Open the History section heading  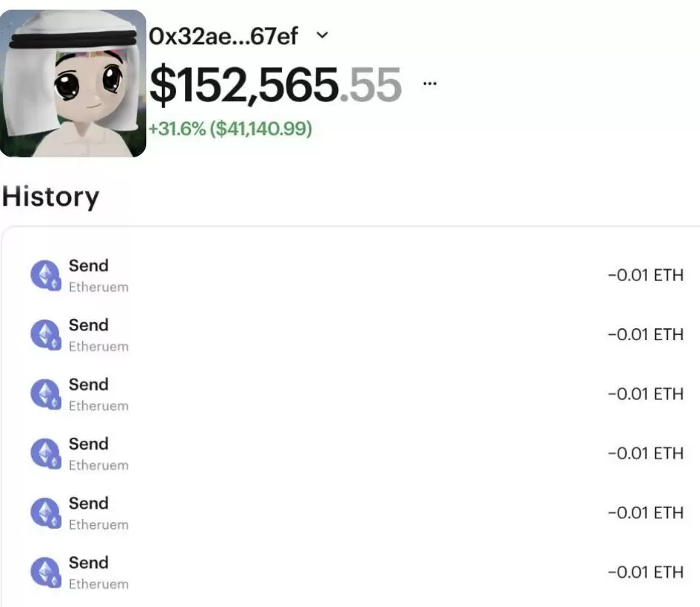click(51, 196)
